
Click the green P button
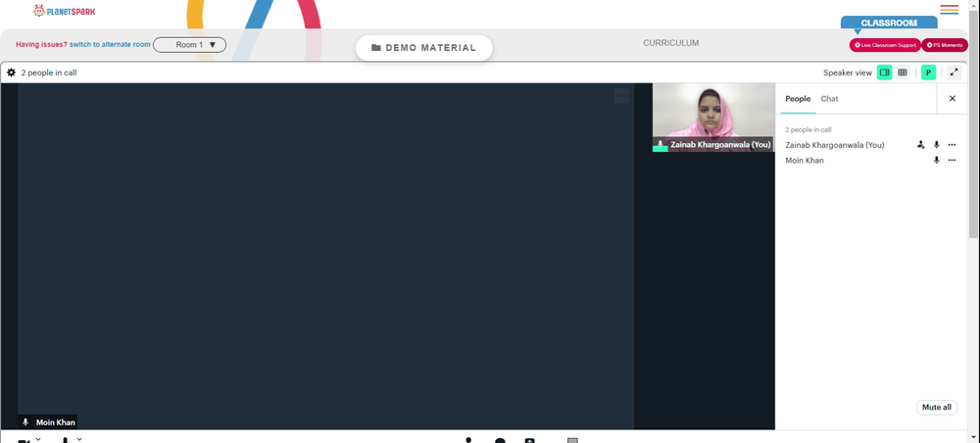[928, 73]
